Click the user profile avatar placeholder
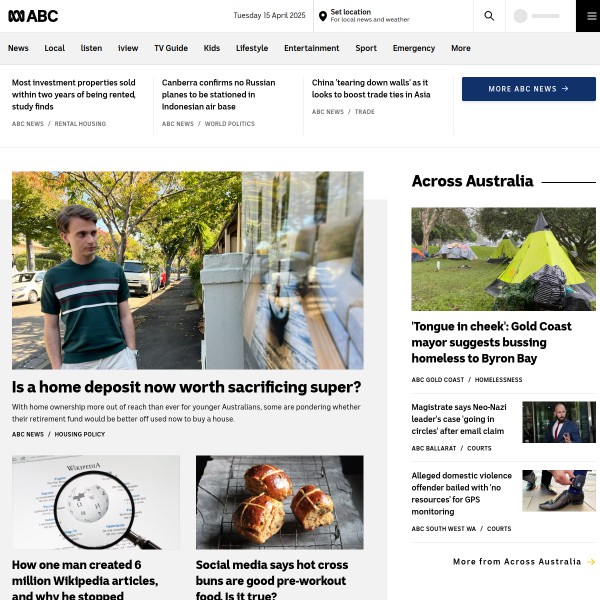The image size is (600, 600). (520, 16)
